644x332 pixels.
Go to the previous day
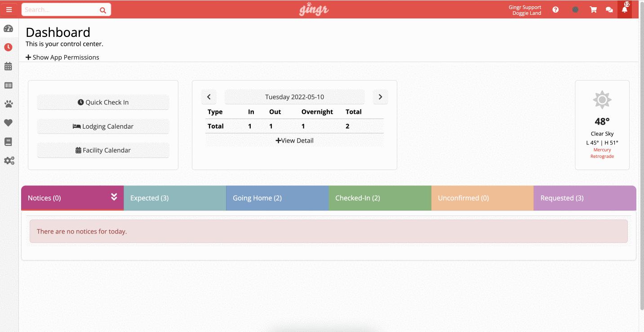point(209,97)
